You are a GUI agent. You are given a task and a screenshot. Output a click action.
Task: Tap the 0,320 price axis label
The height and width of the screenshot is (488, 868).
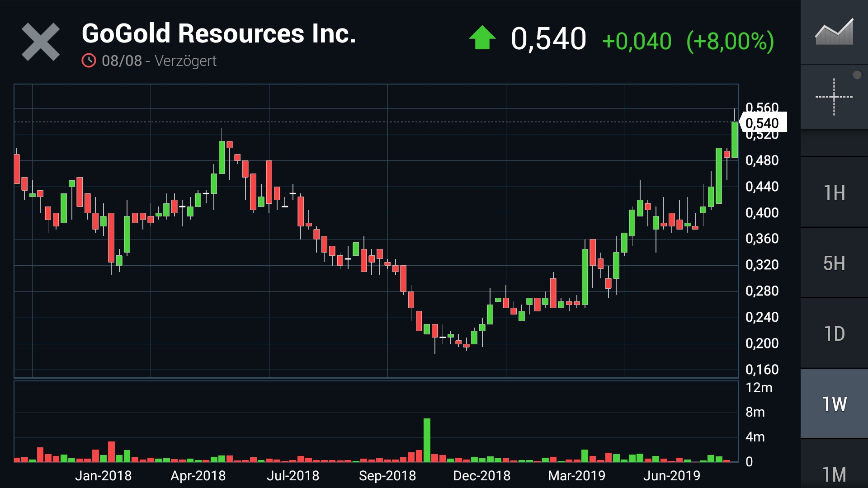pos(762,265)
